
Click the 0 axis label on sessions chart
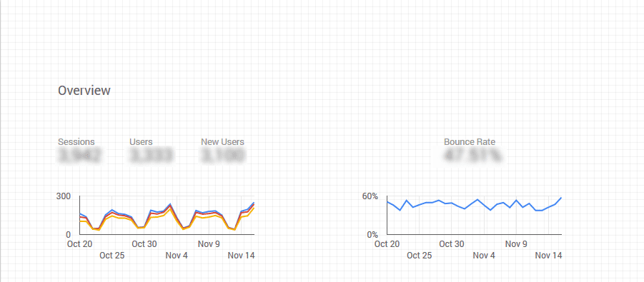(68, 235)
